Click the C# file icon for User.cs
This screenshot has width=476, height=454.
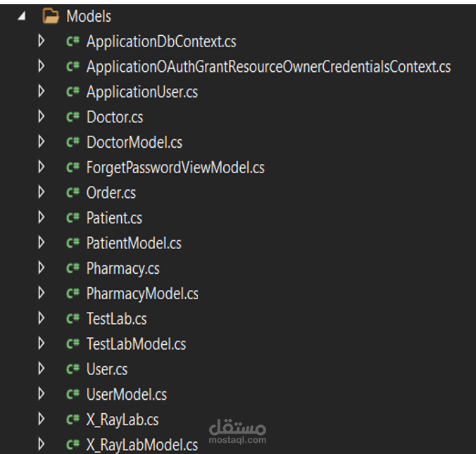[x=72, y=369]
